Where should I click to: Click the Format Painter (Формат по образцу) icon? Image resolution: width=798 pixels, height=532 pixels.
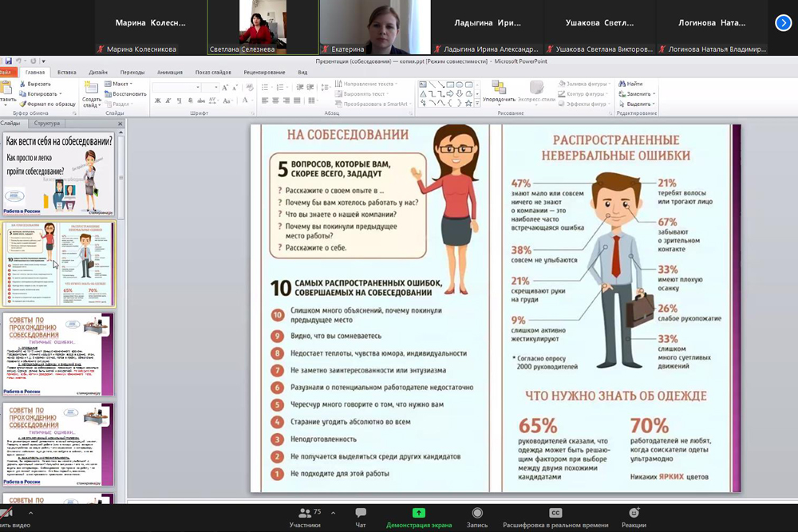click(22, 104)
